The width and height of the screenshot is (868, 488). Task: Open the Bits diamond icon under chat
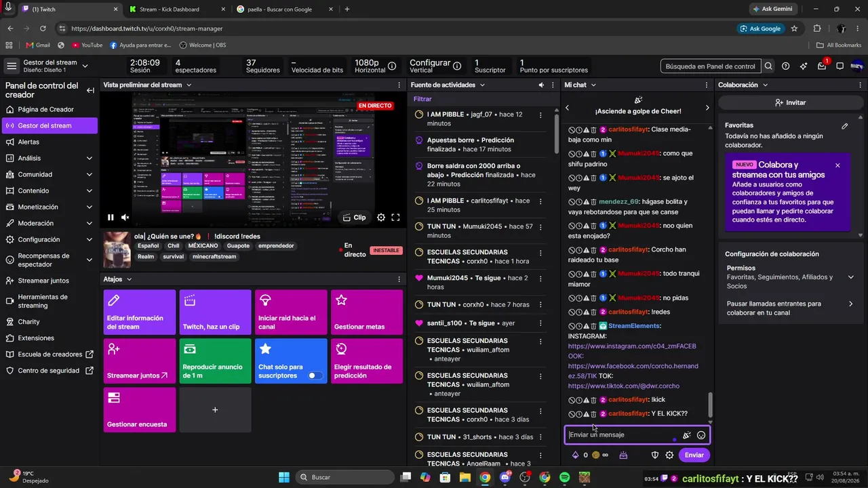(576, 455)
